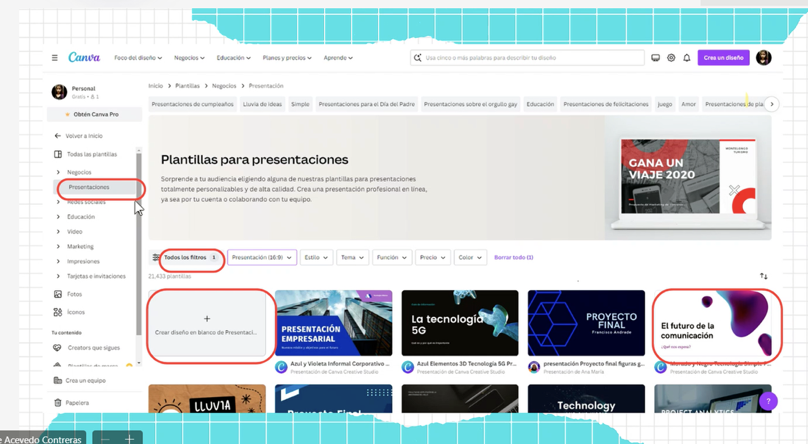Expand Tarjetas e invitaciones sidebar category

tap(58, 276)
